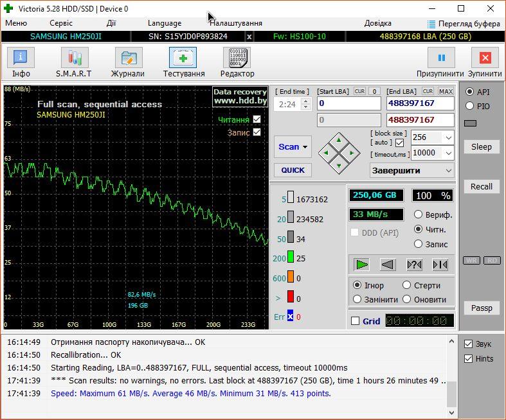Viewport: 506px width, 420px height.
Task: Select the API access mode radio
Action: (x=469, y=92)
